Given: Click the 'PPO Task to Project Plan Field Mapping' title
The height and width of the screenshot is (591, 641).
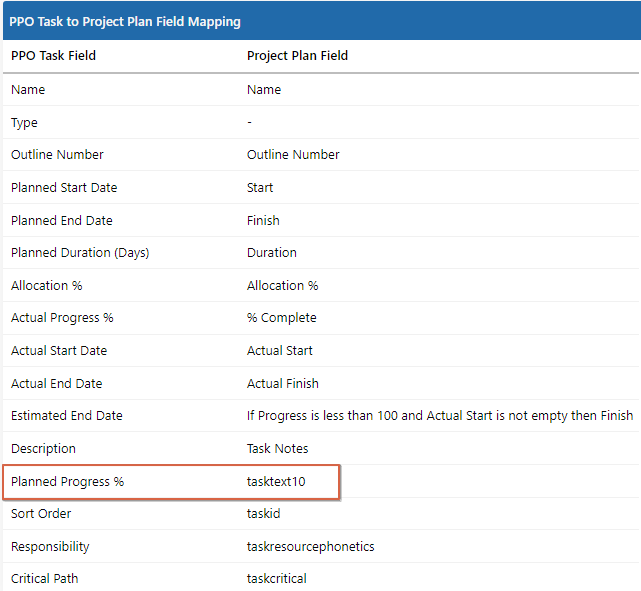Looking at the screenshot, I should pyautogui.click(x=125, y=22).
